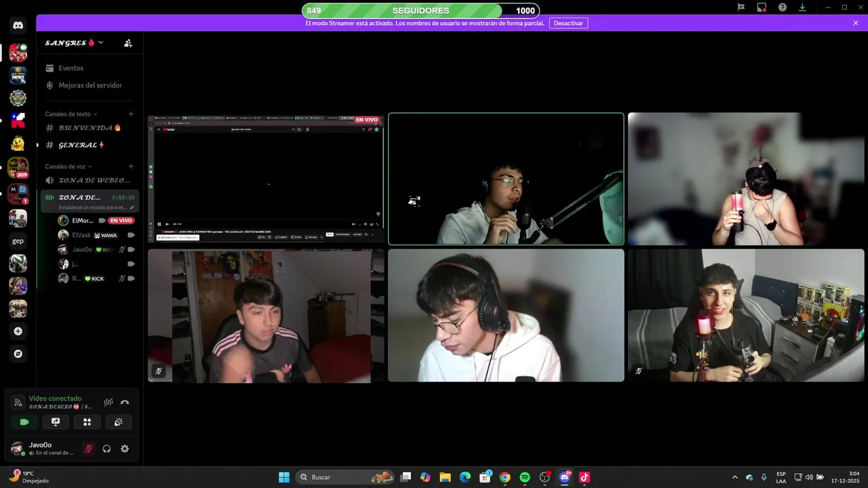Click the 19°C Despejado weather widget

pyautogui.click(x=29, y=477)
